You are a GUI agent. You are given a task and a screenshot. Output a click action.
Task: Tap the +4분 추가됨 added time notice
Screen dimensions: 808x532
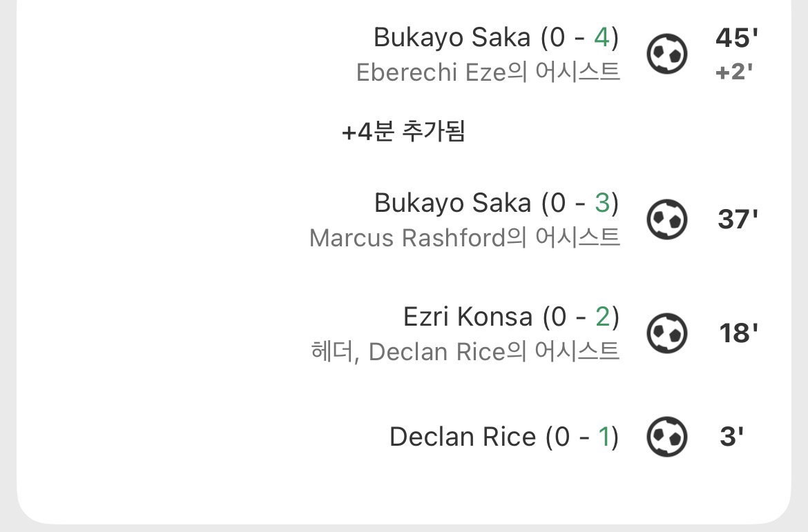403,131
